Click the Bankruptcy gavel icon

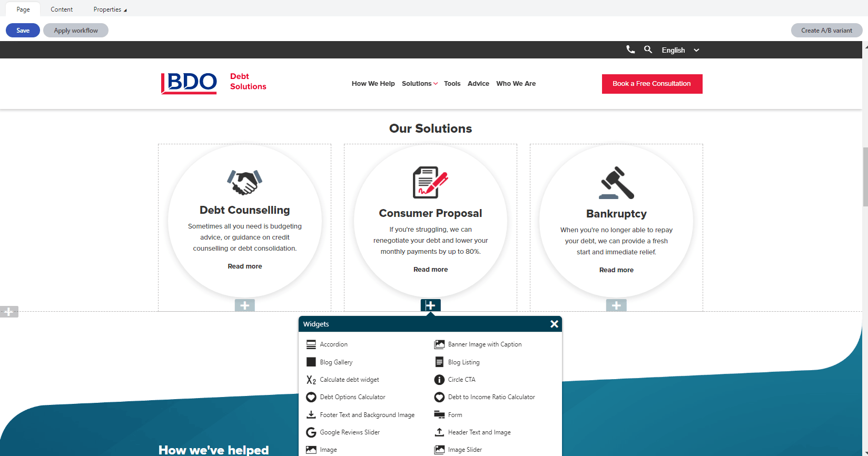(x=617, y=183)
